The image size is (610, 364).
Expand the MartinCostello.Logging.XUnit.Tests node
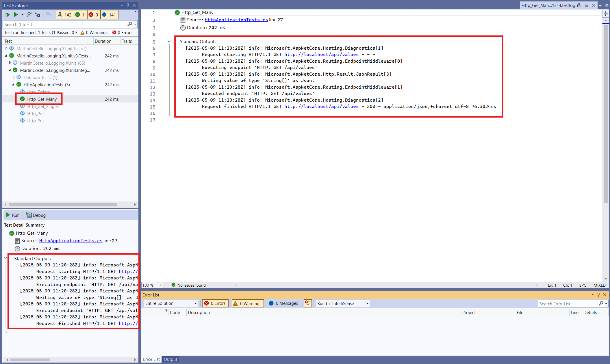6,48
